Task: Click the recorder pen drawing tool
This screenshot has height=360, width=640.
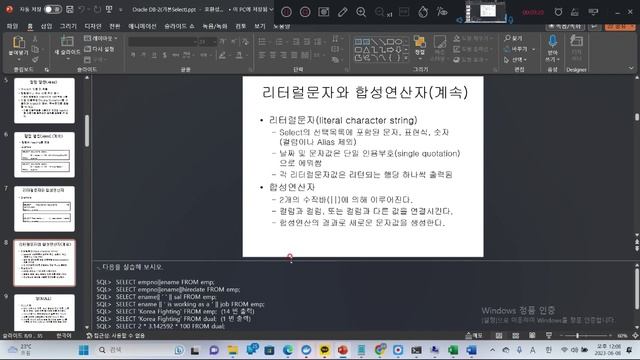Action: (x=342, y=12)
